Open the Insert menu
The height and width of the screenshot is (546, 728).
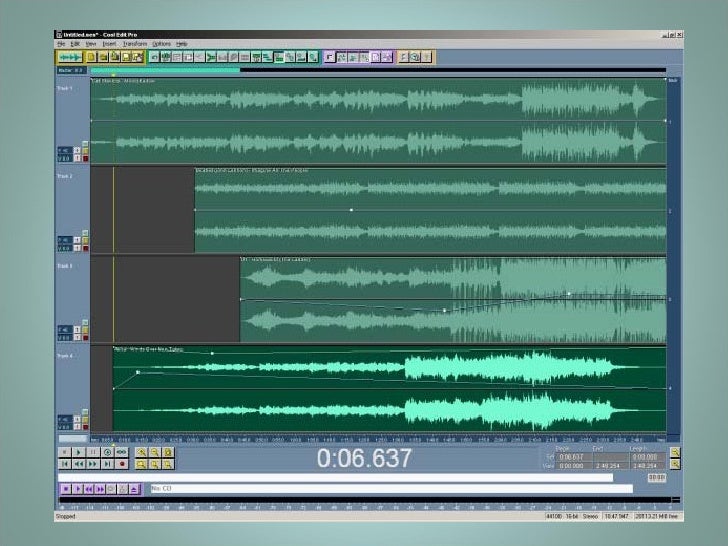pyautogui.click(x=109, y=44)
